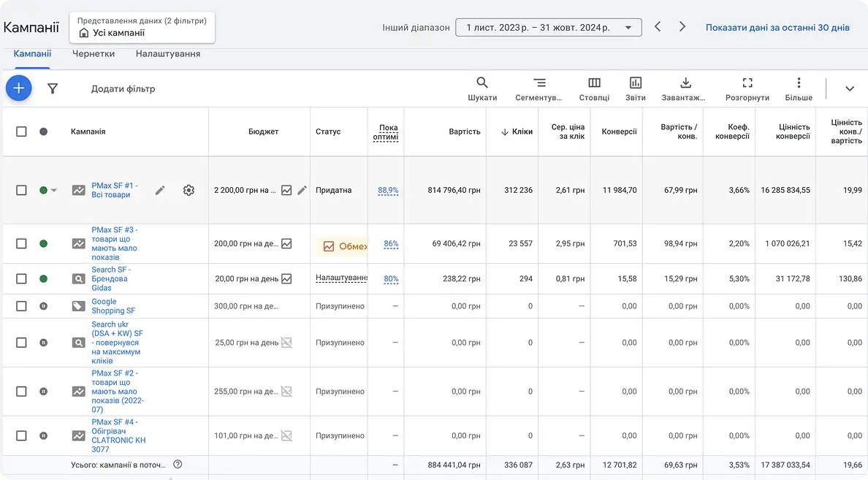Open settings gear for PMax SF #1
This screenshot has height=480, width=868.
point(189,190)
